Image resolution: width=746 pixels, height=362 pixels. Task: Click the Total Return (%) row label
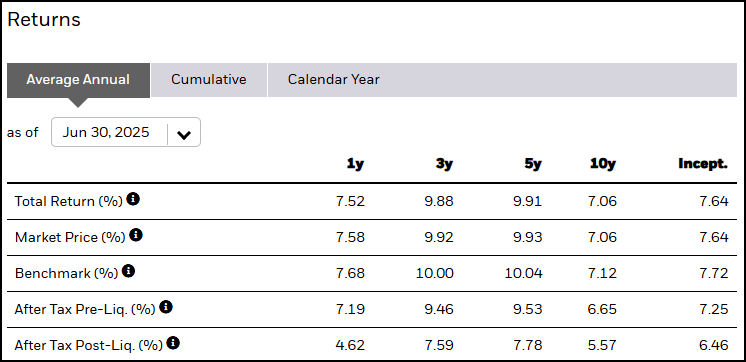(69, 201)
